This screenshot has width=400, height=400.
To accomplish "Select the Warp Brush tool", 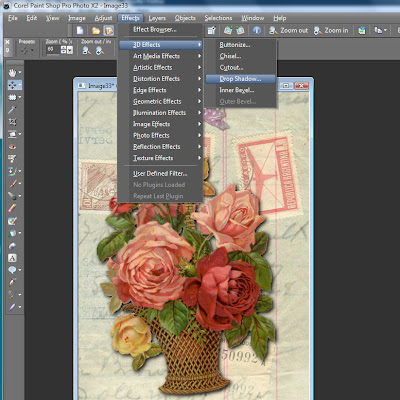I will [x=12, y=295].
